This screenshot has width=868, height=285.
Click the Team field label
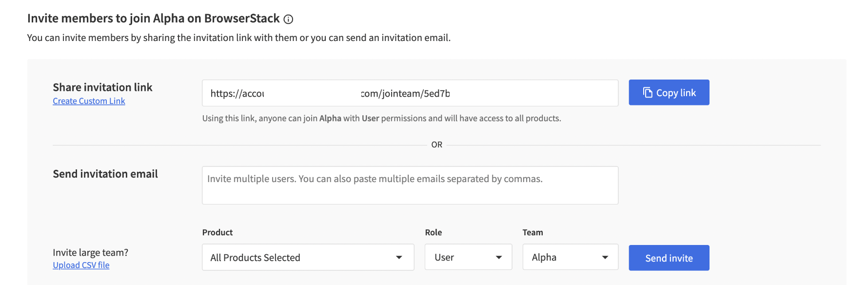coord(533,232)
